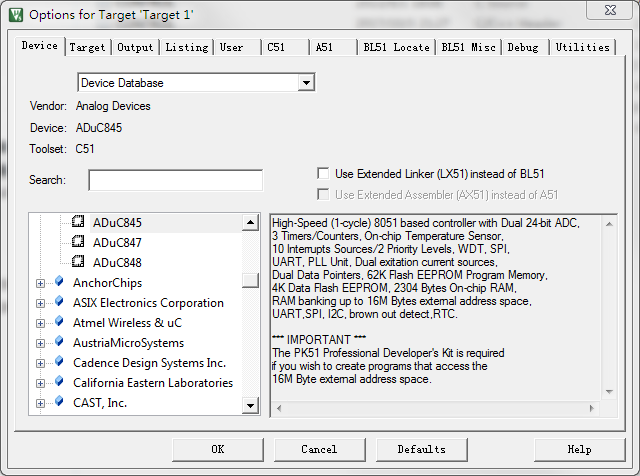640x476 pixels.
Task: Click the description pane scroll down arrow
Action: (609, 392)
